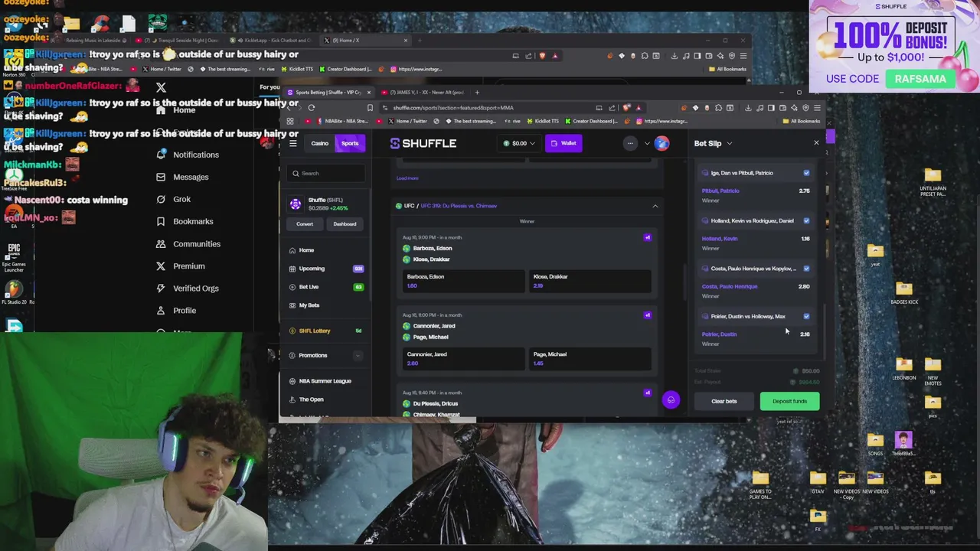
Task: Open the BADGES KICK desktop folder
Action: click(x=904, y=293)
